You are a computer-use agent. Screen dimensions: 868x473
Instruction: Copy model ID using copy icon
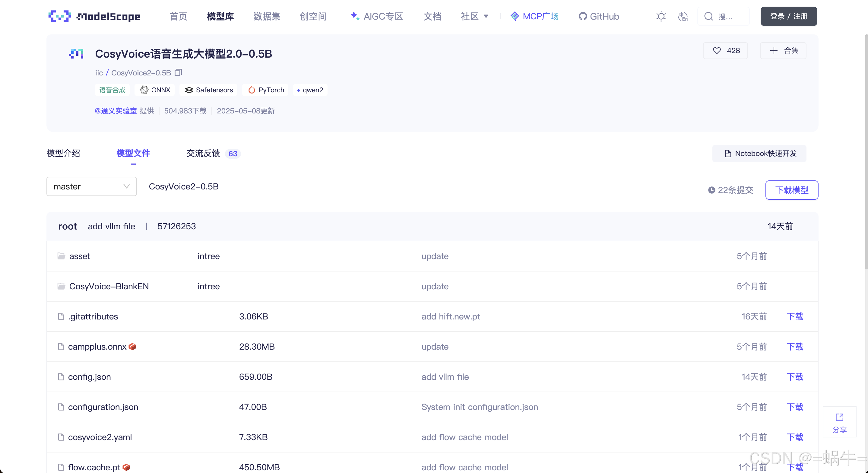pos(178,72)
